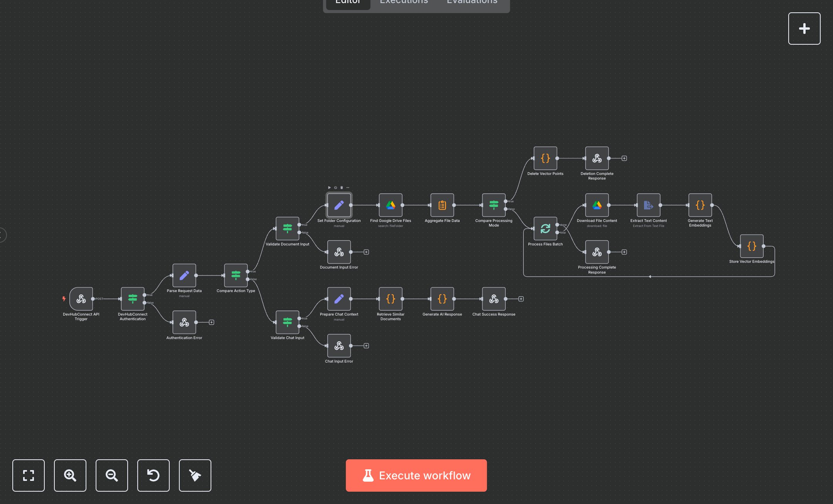Delete the Set Folder Configuration node

pyautogui.click(x=342, y=188)
